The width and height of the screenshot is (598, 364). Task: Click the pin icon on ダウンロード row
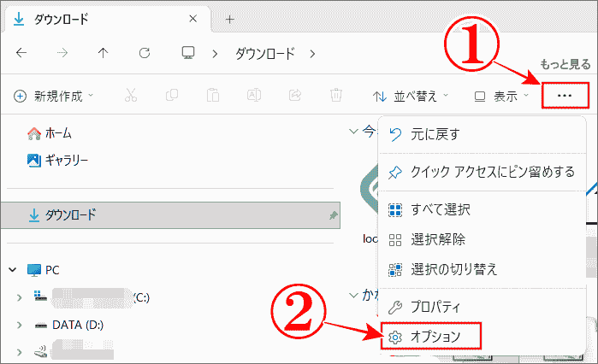pyautogui.click(x=334, y=215)
